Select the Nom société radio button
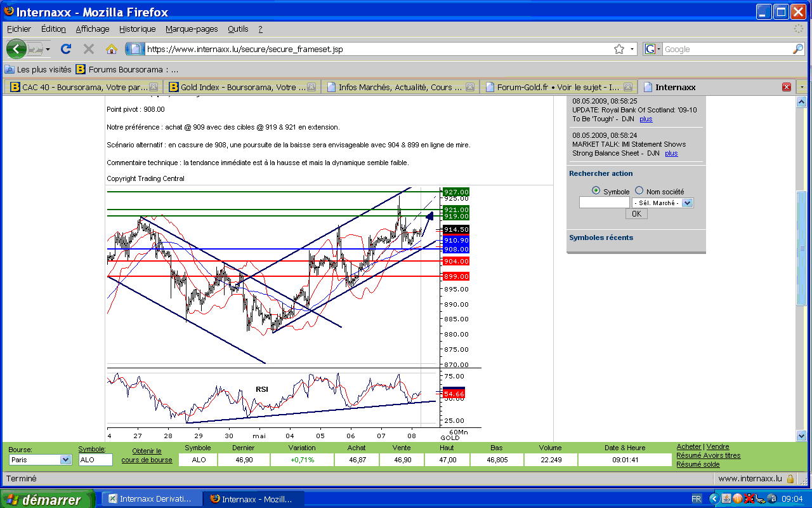Image resolution: width=812 pixels, height=508 pixels. [x=639, y=190]
